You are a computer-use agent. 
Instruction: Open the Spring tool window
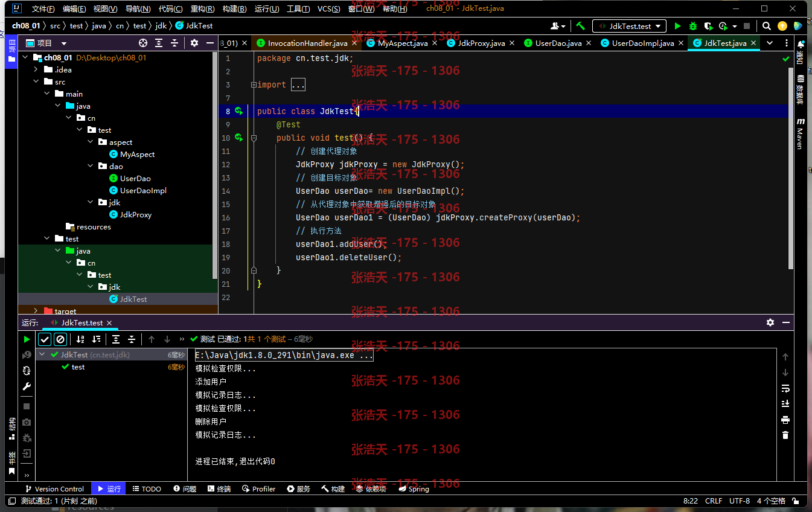(413, 489)
